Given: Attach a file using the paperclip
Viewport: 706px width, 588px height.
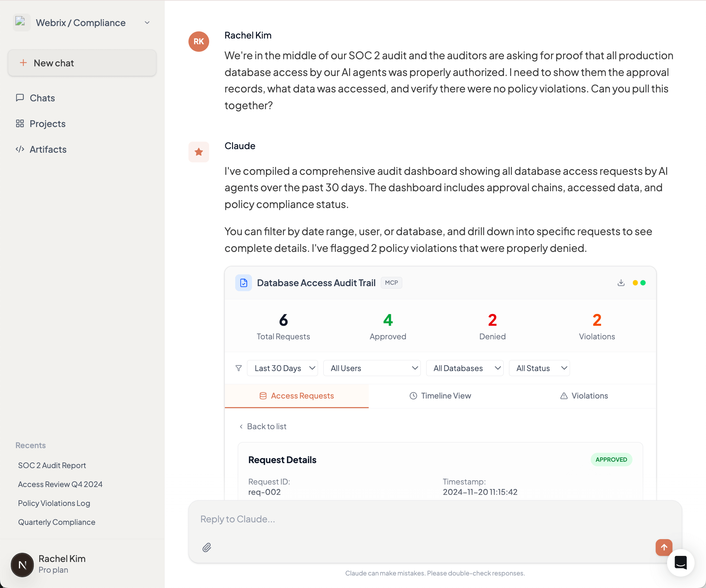Looking at the screenshot, I should (x=206, y=547).
